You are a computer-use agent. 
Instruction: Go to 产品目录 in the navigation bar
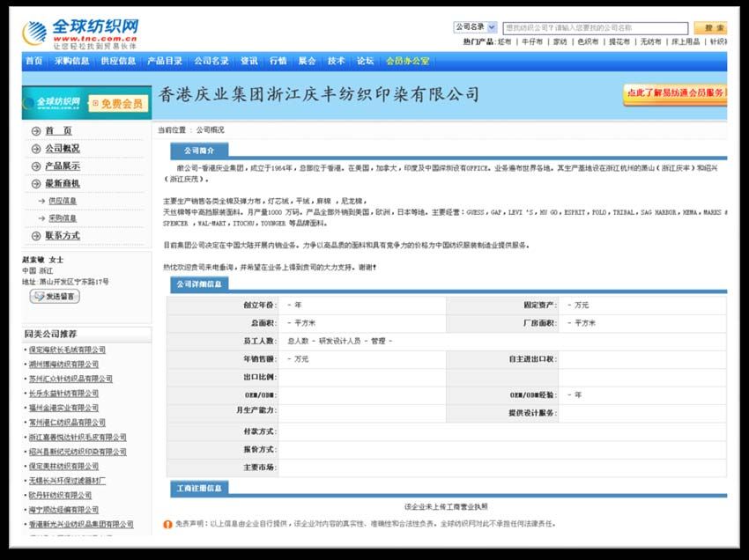pyautogui.click(x=165, y=61)
